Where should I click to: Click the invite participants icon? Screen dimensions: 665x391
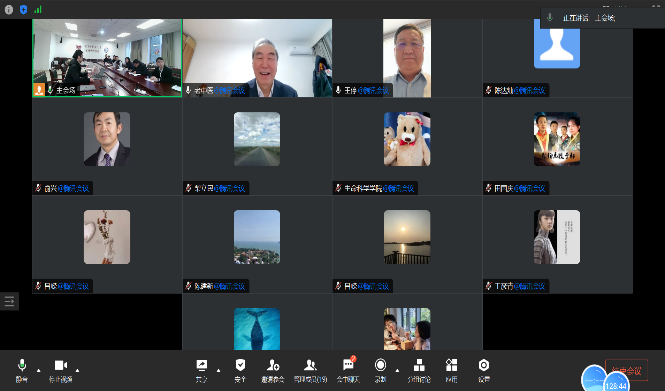273,370
